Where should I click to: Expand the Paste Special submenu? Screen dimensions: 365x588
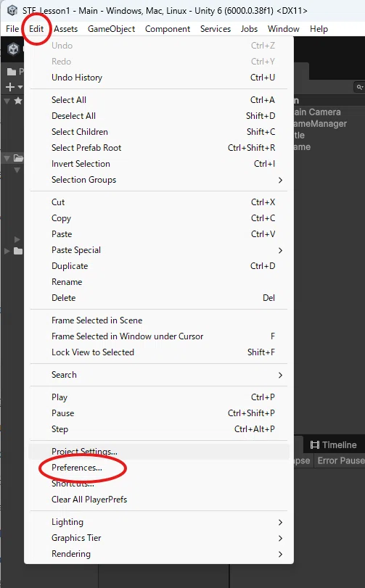pyautogui.click(x=159, y=249)
